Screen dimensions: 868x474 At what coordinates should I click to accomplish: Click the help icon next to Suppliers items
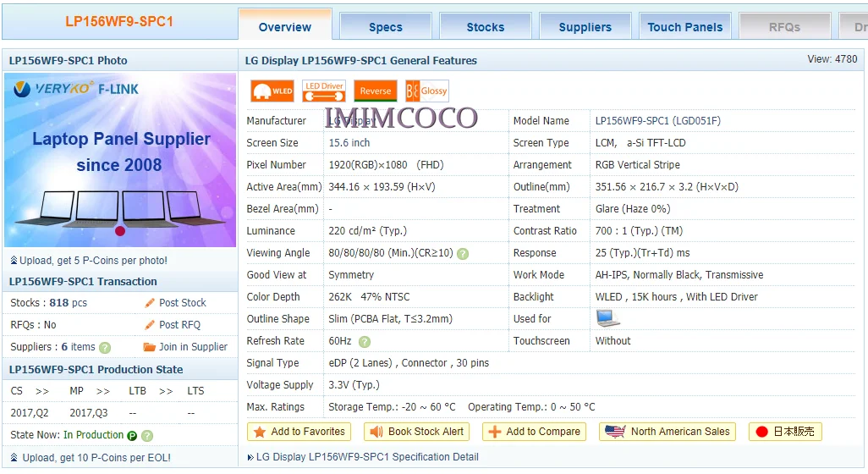(x=105, y=348)
